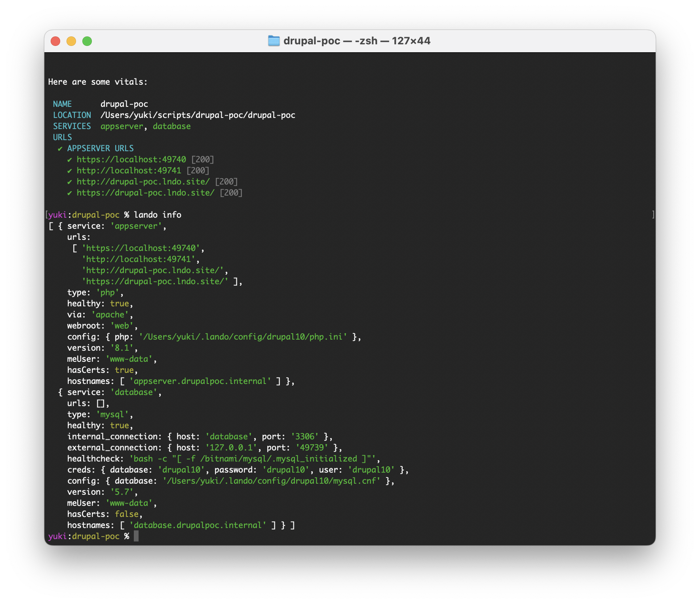Image resolution: width=700 pixels, height=604 pixels.
Task: Click checkmark beside http://drupal-poc.lndo.site/
Action: click(70, 182)
